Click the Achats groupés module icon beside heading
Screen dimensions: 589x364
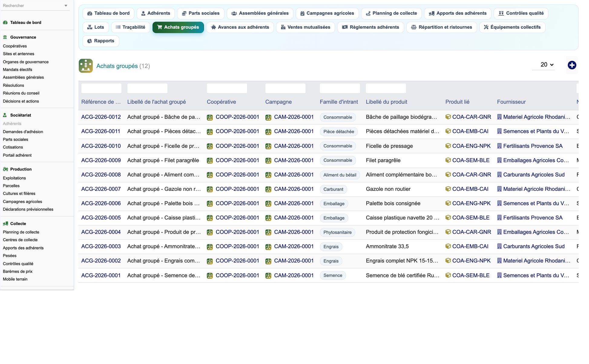coord(86,66)
